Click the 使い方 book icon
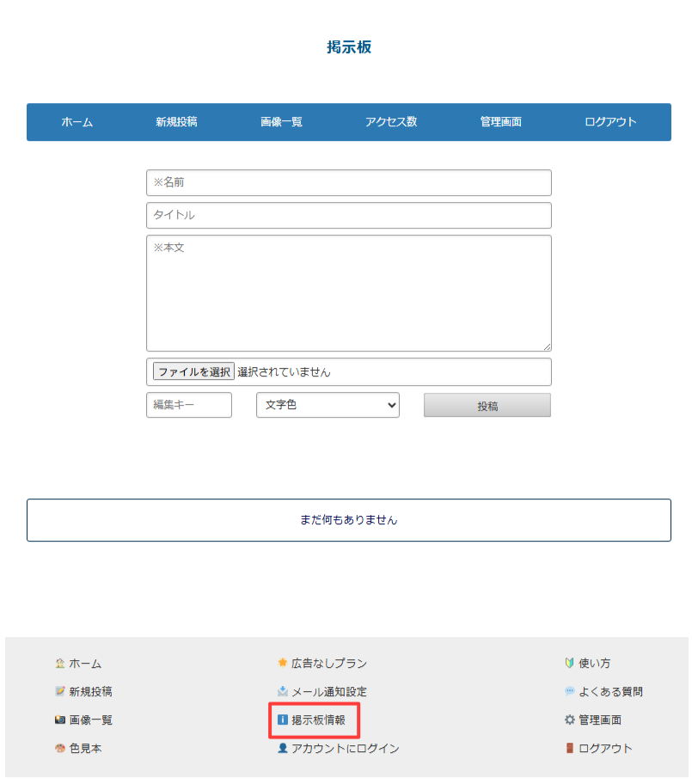The width and height of the screenshot is (692, 784). [568, 663]
